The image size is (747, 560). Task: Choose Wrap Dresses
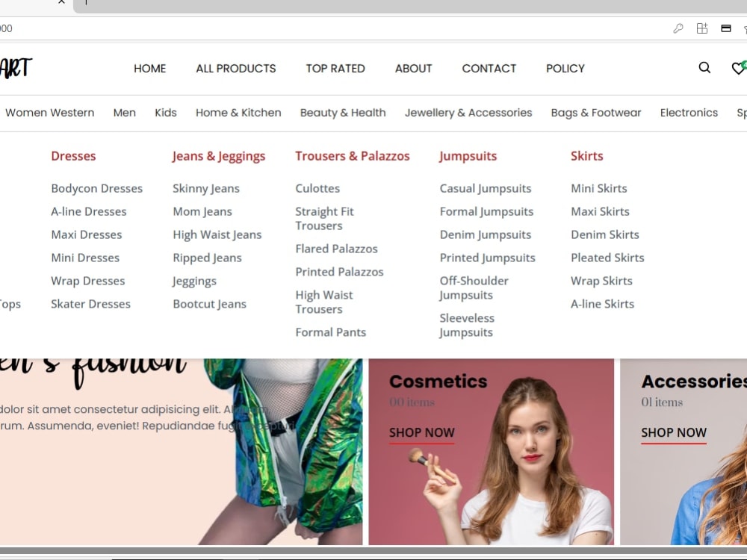click(87, 281)
